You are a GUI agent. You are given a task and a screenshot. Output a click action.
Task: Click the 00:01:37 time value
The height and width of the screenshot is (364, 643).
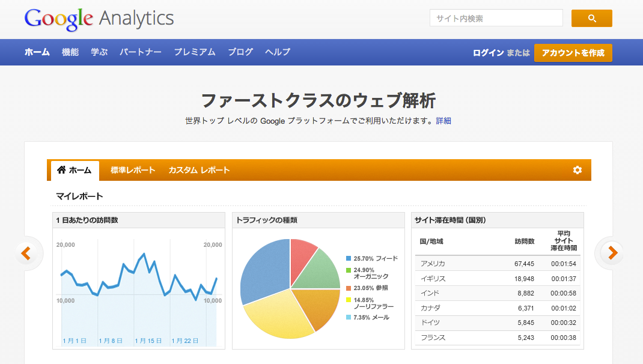tap(564, 279)
